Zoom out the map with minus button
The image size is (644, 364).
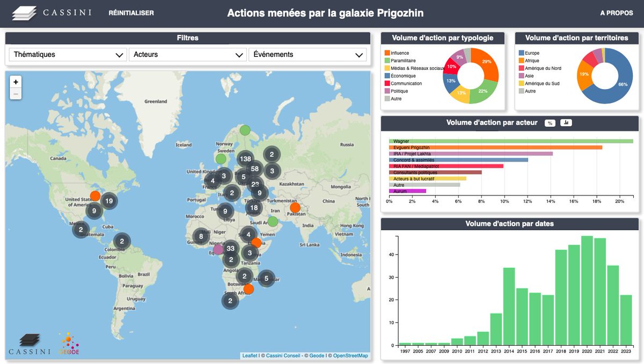16,94
